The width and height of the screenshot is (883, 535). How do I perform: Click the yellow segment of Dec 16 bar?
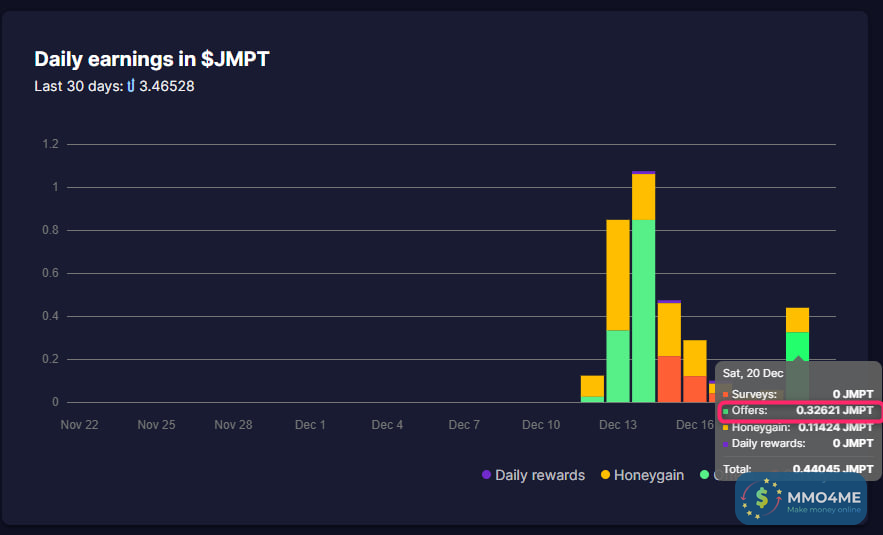point(694,358)
